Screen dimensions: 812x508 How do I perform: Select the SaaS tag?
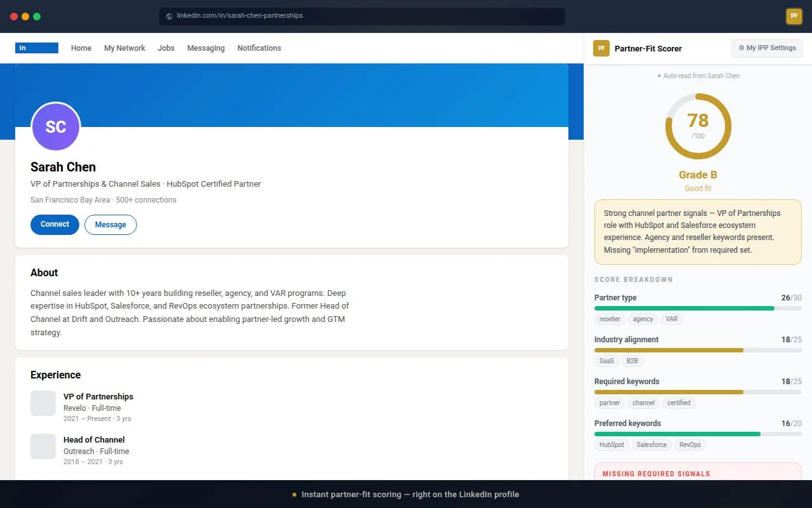coord(606,361)
